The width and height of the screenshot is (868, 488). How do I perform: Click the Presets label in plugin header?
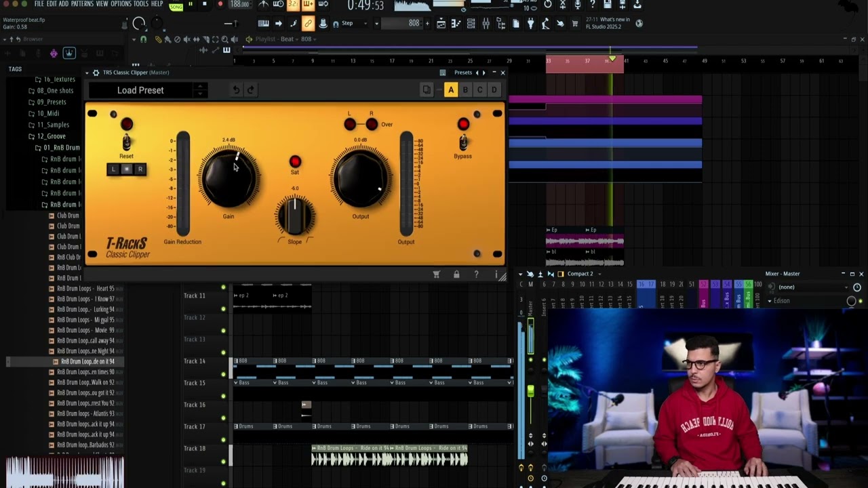click(x=463, y=73)
